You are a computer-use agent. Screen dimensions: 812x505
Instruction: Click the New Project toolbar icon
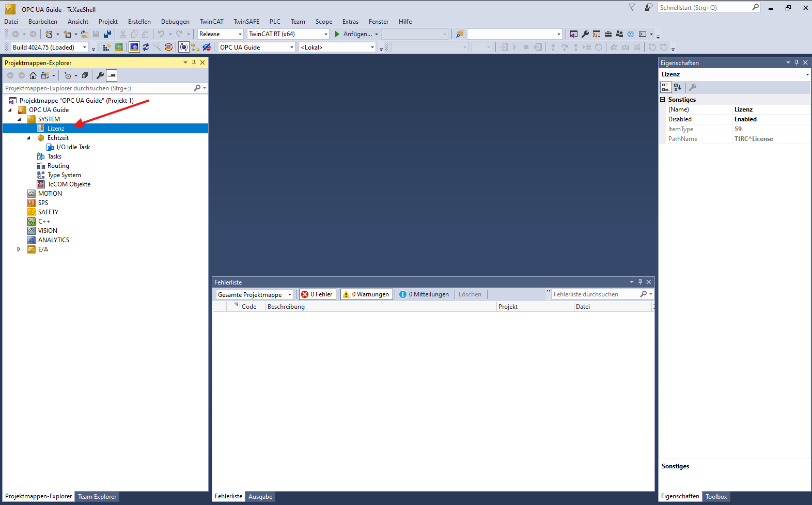pyautogui.click(x=49, y=34)
